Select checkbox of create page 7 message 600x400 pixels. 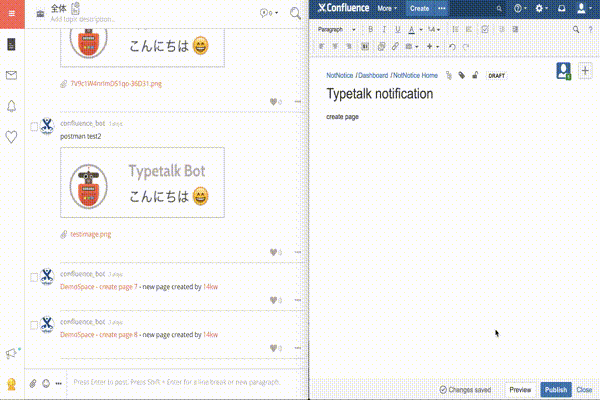click(x=34, y=277)
